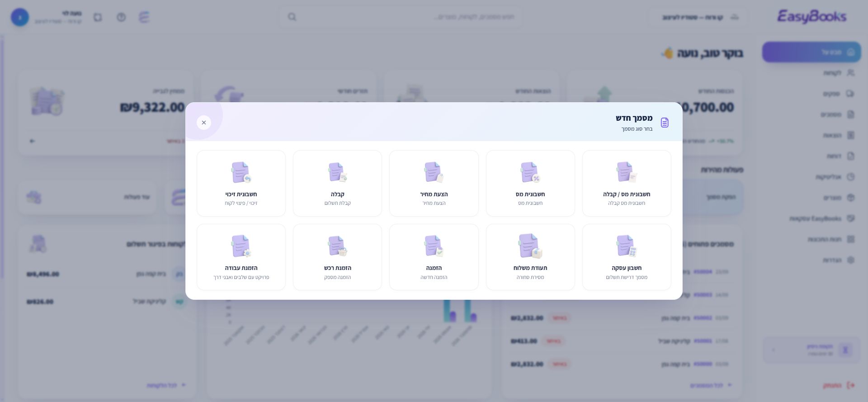
Task: Click the logout link in sidebar
Action: [x=839, y=385]
